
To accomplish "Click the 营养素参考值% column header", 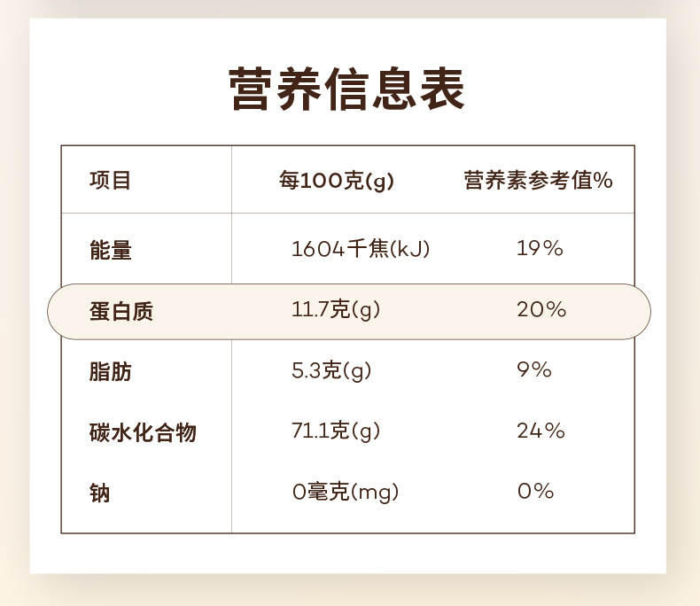I will click(539, 181).
